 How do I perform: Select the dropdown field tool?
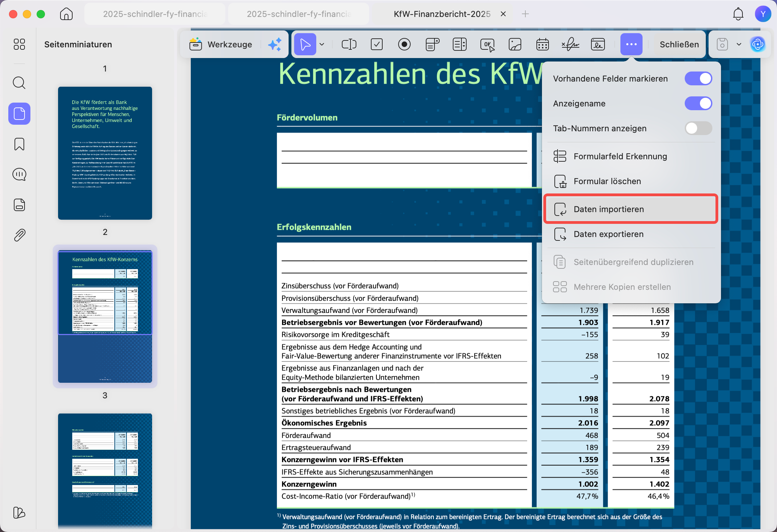pyautogui.click(x=432, y=44)
